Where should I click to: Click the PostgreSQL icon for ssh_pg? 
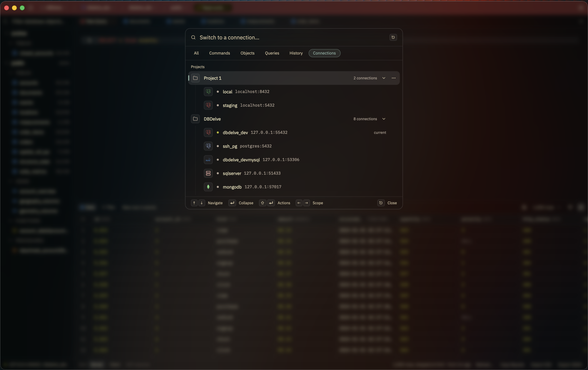tap(208, 146)
